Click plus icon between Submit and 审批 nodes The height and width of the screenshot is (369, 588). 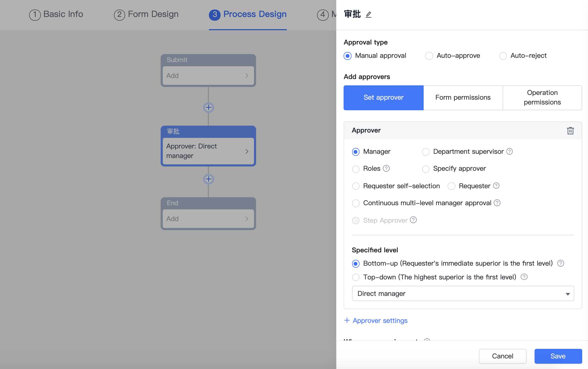point(208,107)
